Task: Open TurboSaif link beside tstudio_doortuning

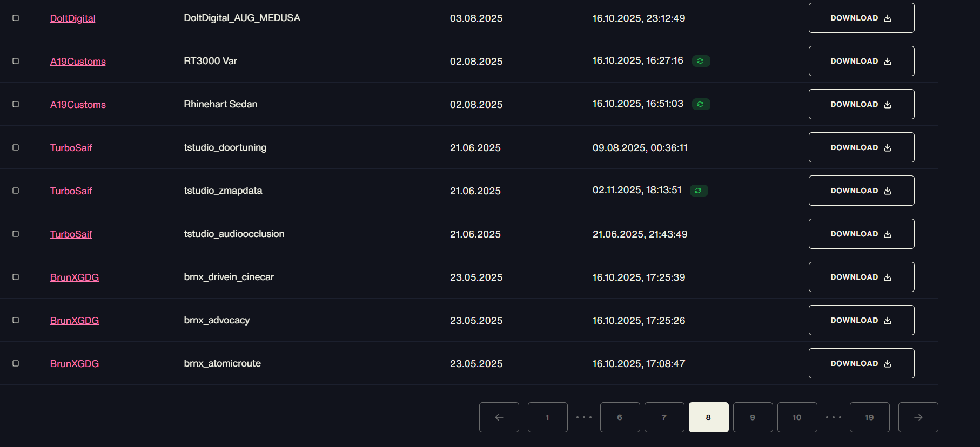Action: (x=71, y=148)
